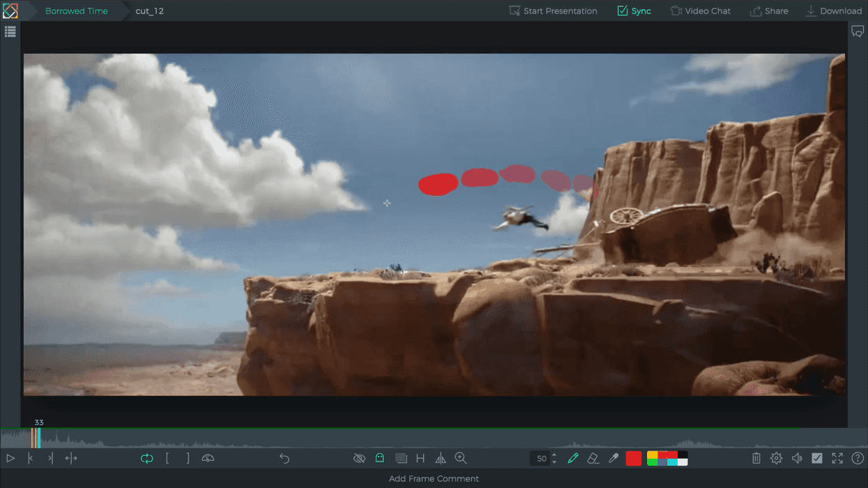The image size is (868, 488).
Task: Select the eyedropper color picker
Action: pyautogui.click(x=614, y=459)
